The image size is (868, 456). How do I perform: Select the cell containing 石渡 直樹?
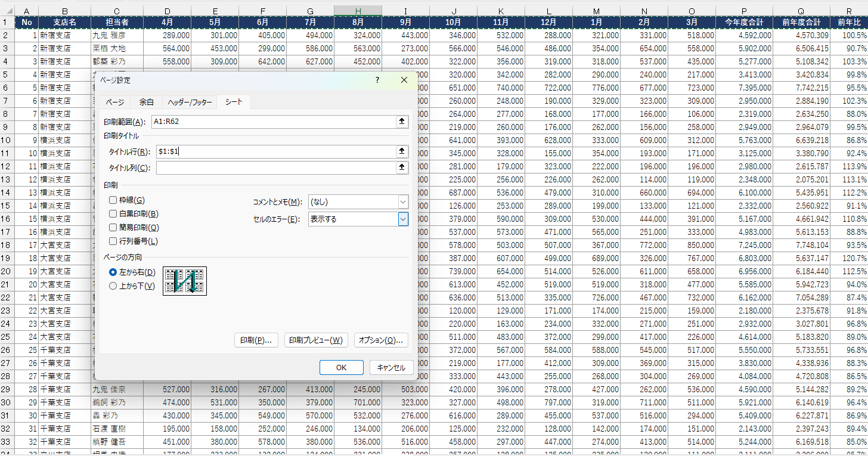pyautogui.click(x=117, y=429)
